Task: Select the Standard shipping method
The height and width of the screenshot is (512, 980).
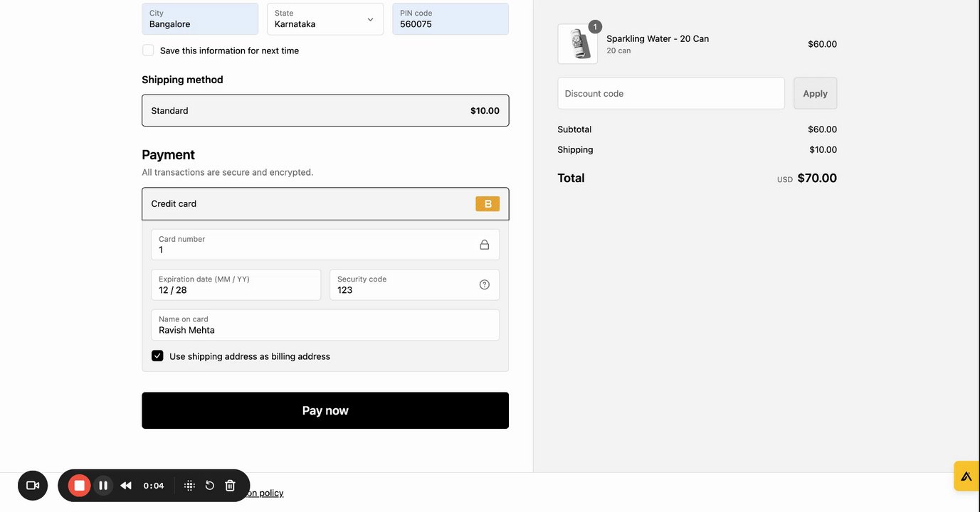Action: [x=325, y=111]
